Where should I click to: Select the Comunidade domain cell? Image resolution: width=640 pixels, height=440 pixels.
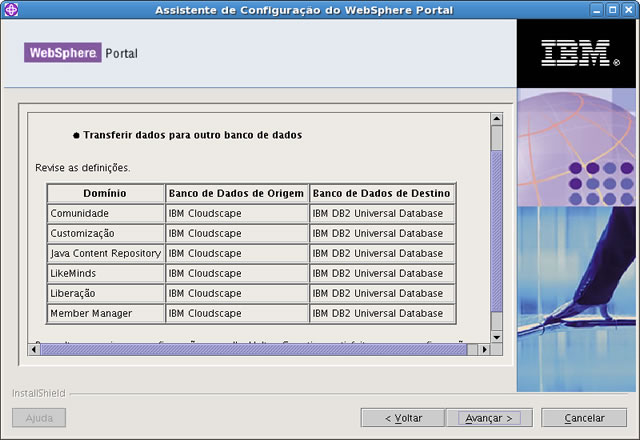(x=105, y=213)
